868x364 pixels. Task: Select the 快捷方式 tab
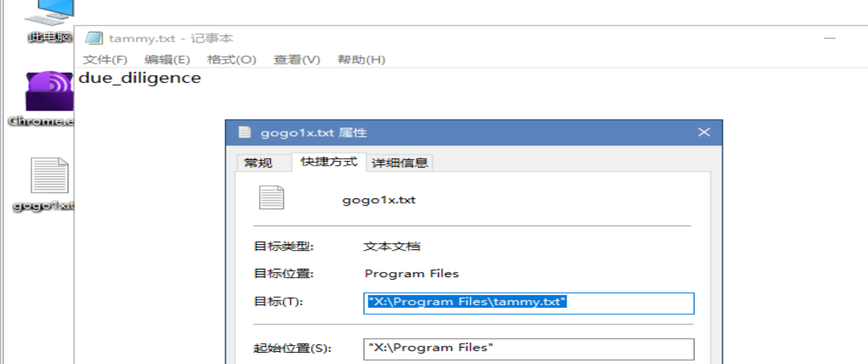[329, 162]
